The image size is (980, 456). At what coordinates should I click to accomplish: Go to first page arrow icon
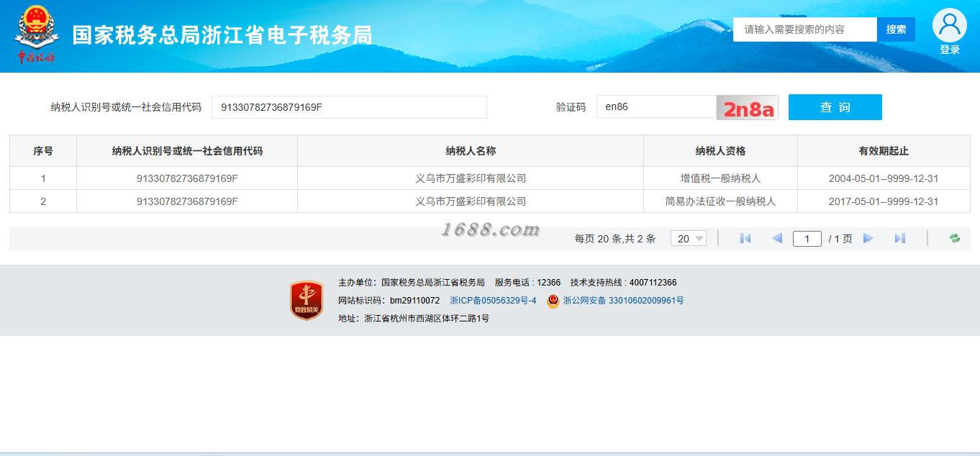coord(745,239)
